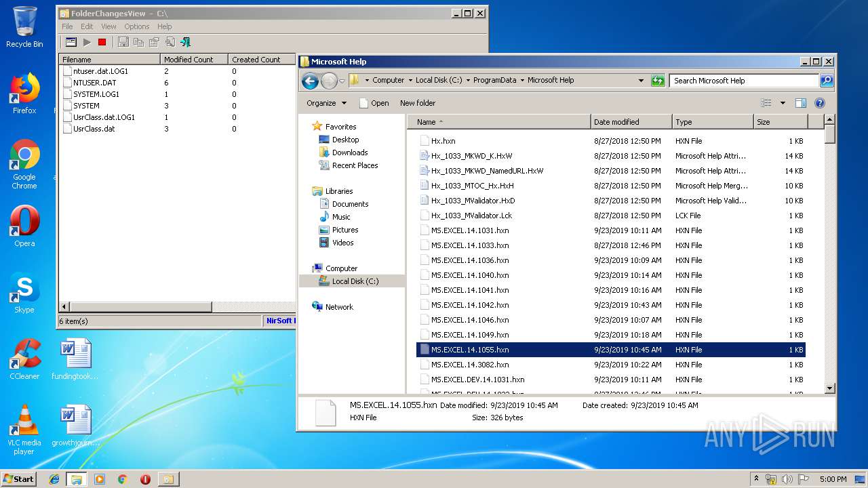Click the Exit icon in FolderChangesView toolbar
Screen dimensions: 868x488
click(185, 42)
